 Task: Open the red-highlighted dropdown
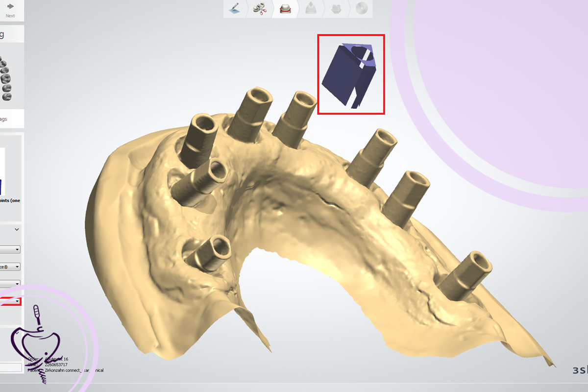pos(11,301)
